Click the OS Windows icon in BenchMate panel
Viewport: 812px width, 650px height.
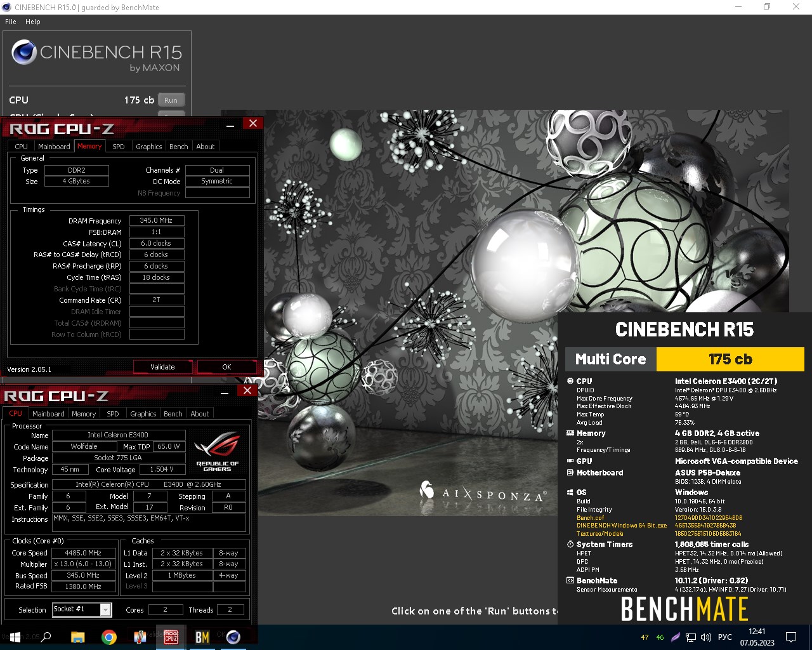pos(570,493)
